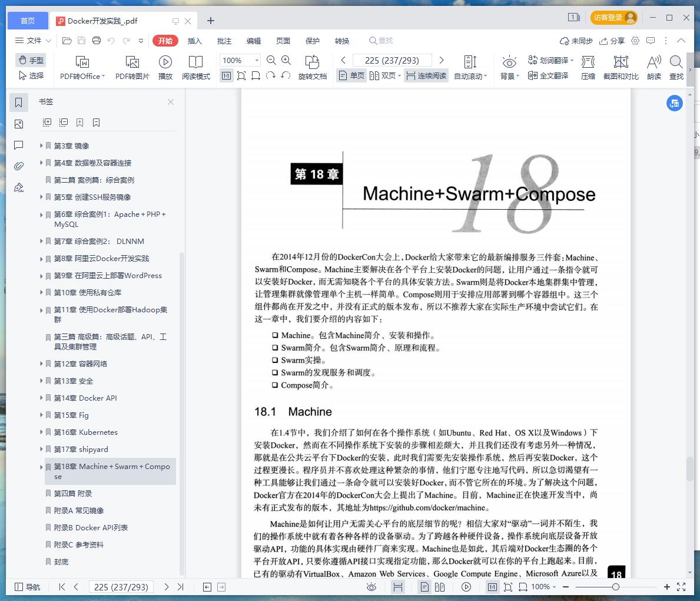
Task: Click the search box in menu bar
Action: click(381, 41)
